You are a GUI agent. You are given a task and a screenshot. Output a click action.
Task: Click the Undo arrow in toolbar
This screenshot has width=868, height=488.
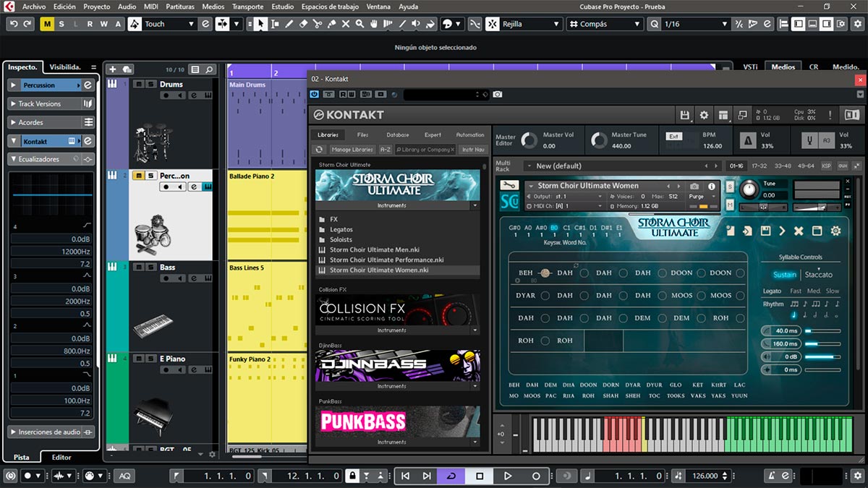click(13, 24)
